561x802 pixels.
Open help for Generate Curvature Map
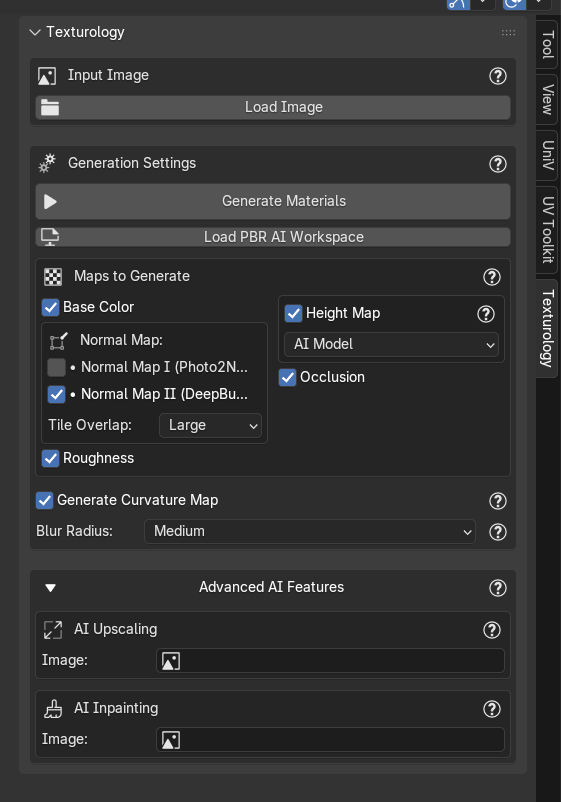498,501
